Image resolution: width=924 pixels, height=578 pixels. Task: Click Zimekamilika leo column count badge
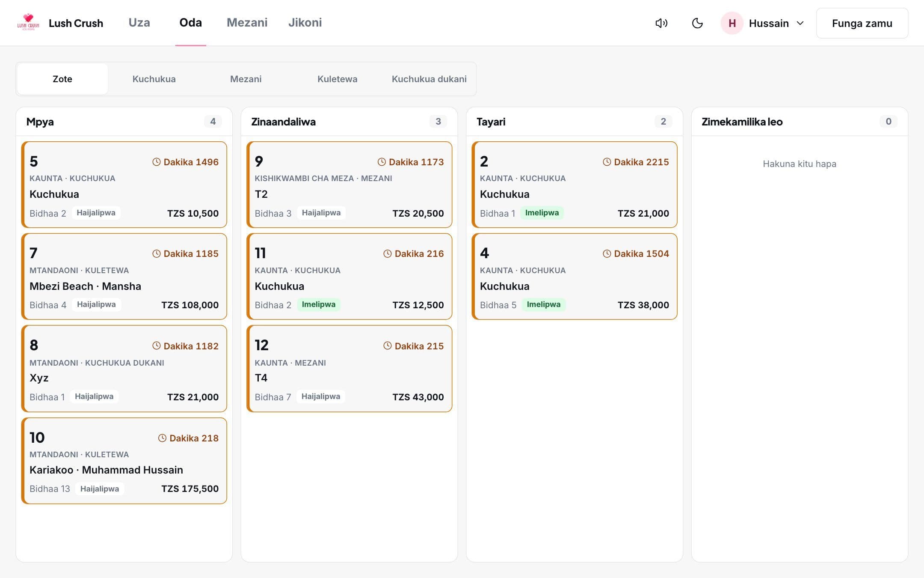pos(888,122)
